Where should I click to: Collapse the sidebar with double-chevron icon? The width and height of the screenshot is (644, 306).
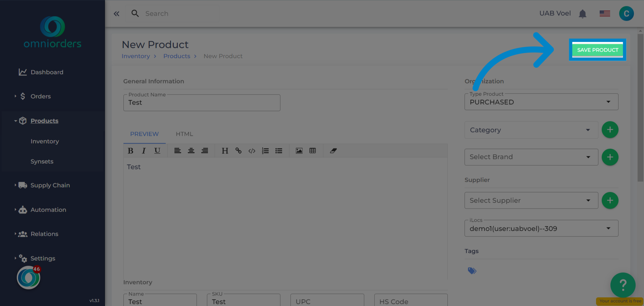tap(116, 14)
